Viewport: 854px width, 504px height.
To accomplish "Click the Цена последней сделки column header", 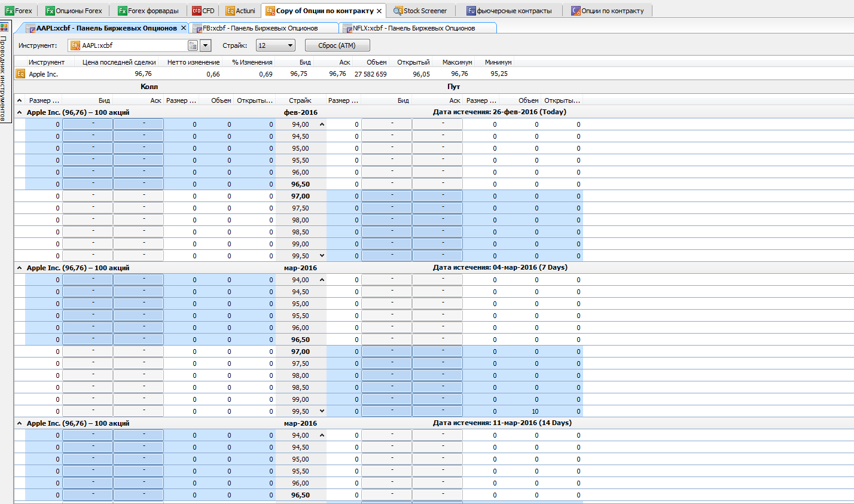I will [119, 62].
